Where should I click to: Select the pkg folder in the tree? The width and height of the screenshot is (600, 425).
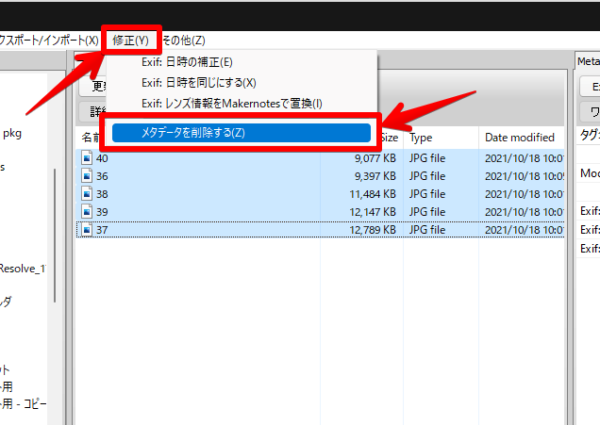[16, 132]
